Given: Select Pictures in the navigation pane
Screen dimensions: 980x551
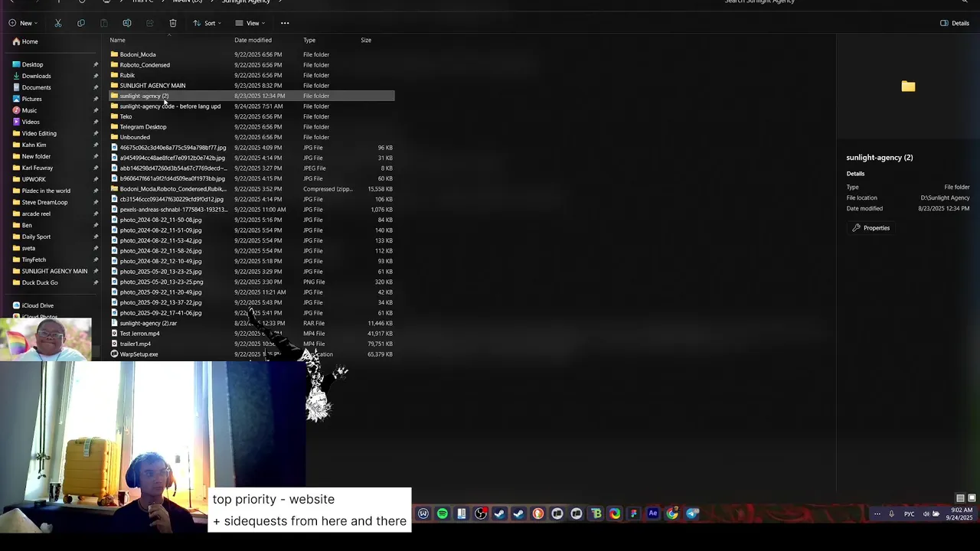Looking at the screenshot, I should (x=31, y=99).
